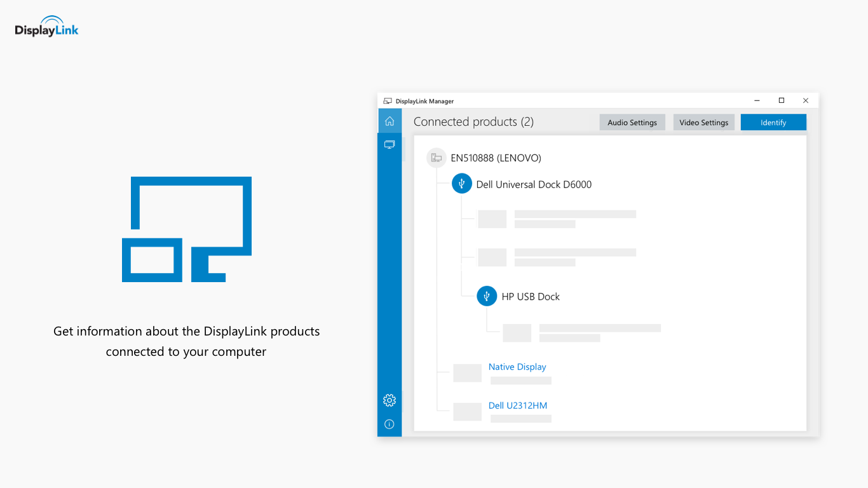Select the monitor icon in the sidebar
The image size is (868, 488).
point(390,144)
